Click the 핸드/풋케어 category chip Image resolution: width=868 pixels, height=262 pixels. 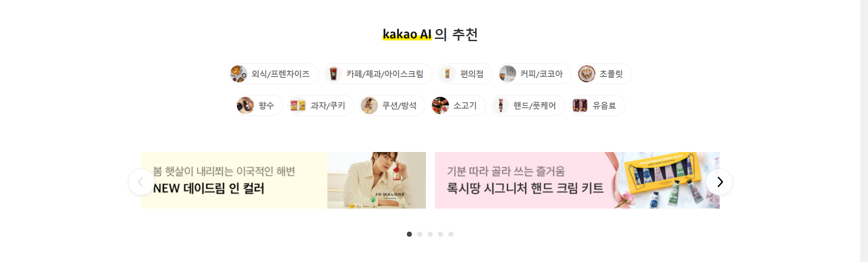[528, 105]
